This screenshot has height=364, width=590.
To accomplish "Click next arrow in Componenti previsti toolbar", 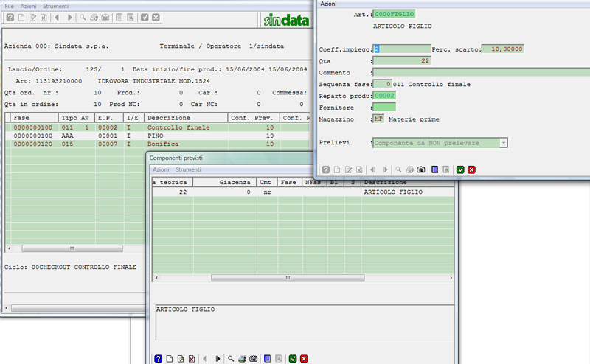I will tap(218, 358).
